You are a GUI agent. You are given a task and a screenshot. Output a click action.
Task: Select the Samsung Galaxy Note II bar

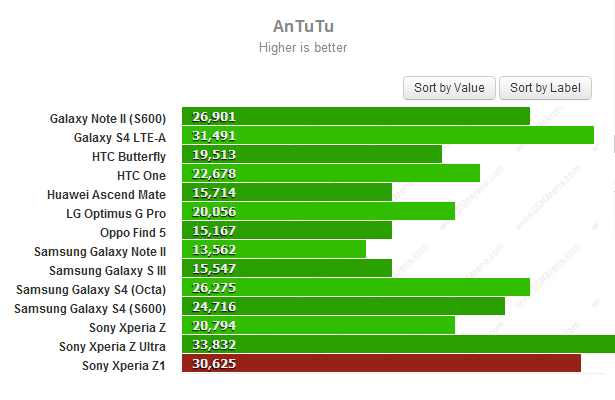[273, 250]
